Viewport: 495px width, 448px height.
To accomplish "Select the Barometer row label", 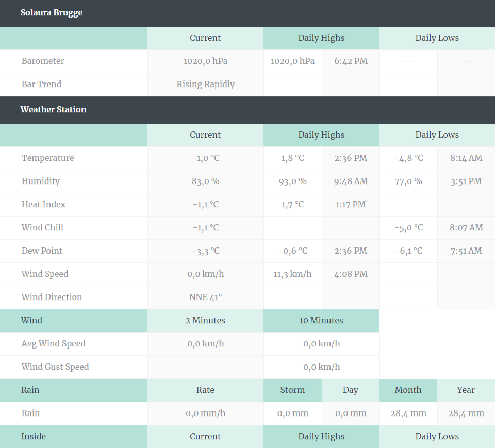I will (43, 61).
